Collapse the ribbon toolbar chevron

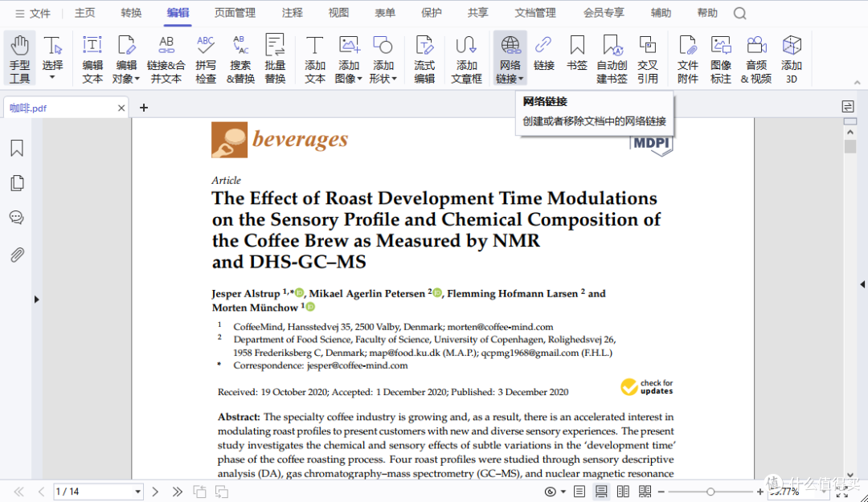point(857,83)
